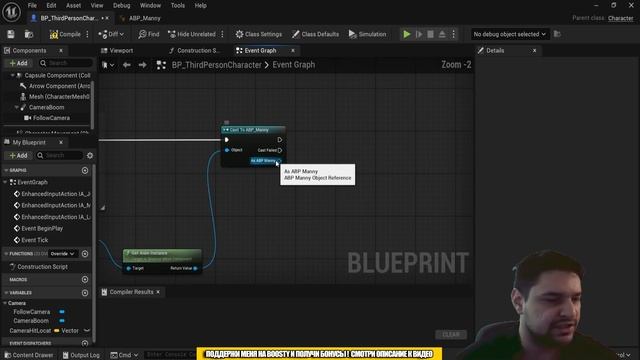The image size is (640, 360).
Task: Click the green Play button
Action: pyautogui.click(x=407, y=34)
